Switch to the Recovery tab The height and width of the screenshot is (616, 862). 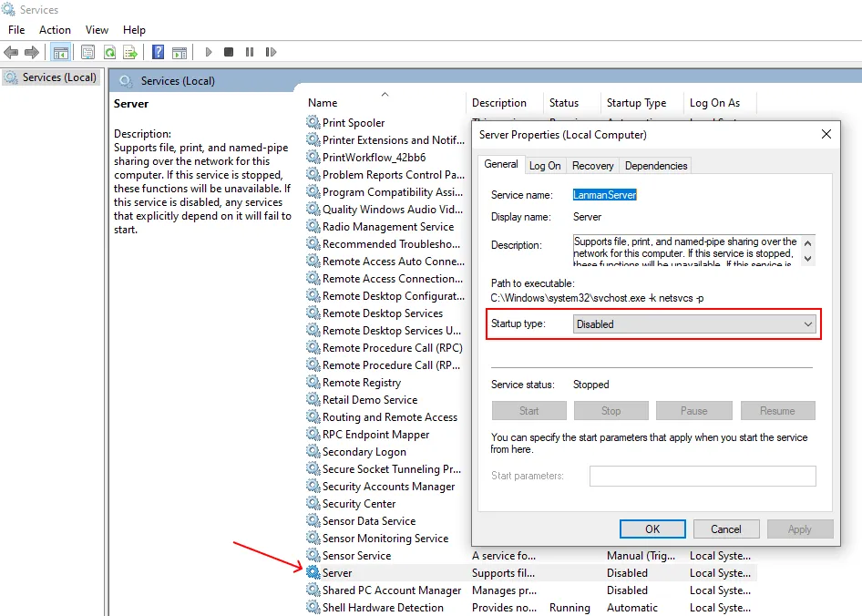click(x=592, y=166)
